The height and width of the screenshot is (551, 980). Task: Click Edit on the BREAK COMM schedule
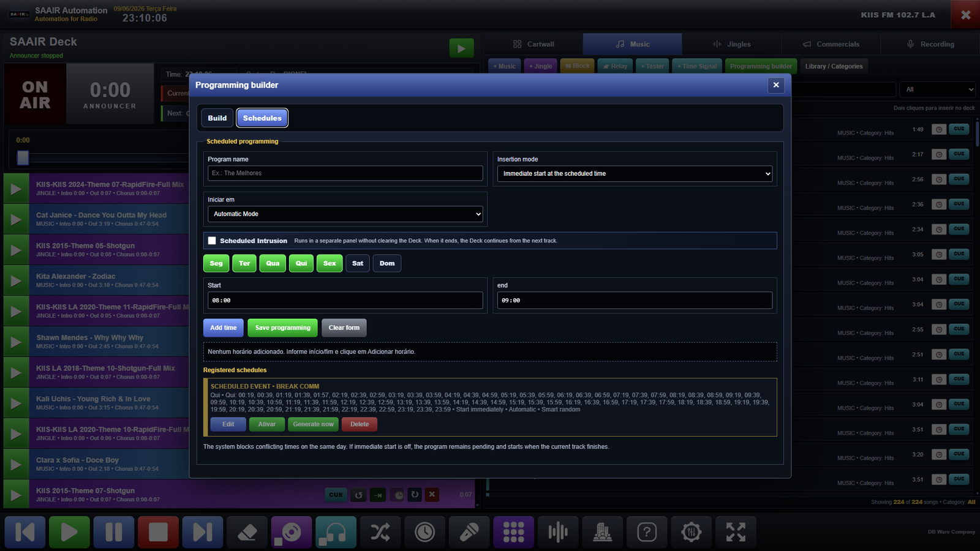(228, 424)
